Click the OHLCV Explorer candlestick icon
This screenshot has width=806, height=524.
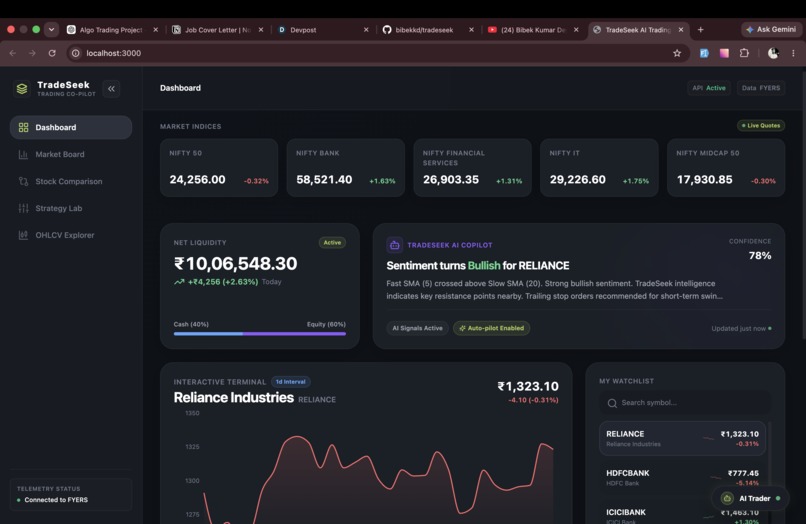click(23, 235)
